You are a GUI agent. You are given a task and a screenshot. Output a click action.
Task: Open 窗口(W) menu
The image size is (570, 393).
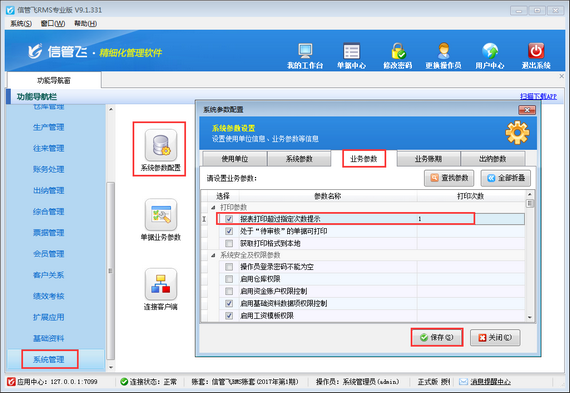point(53,24)
